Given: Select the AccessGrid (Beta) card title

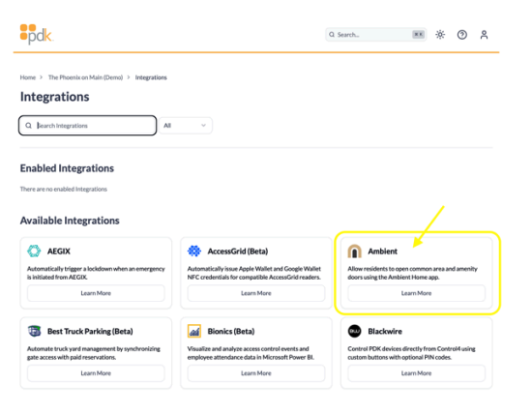Looking at the screenshot, I should (238, 251).
